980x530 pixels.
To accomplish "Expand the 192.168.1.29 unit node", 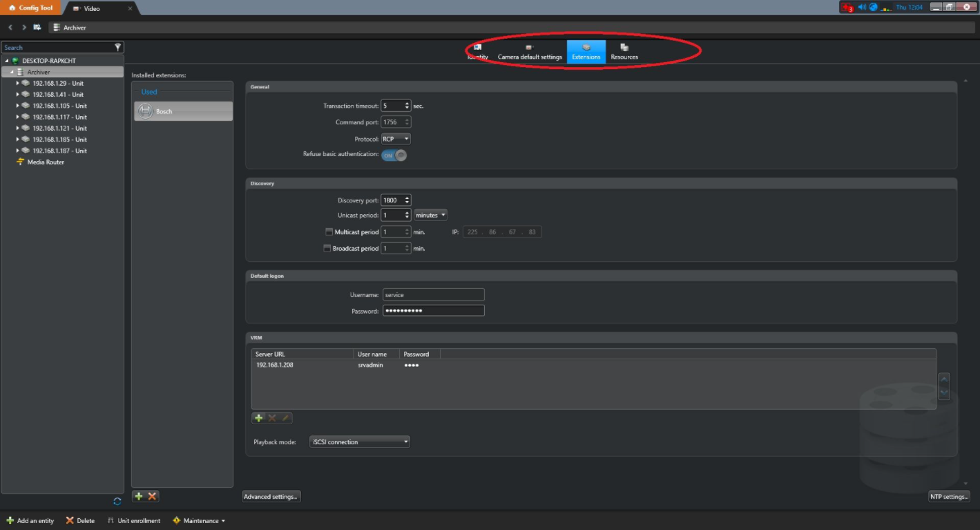I will pos(17,83).
